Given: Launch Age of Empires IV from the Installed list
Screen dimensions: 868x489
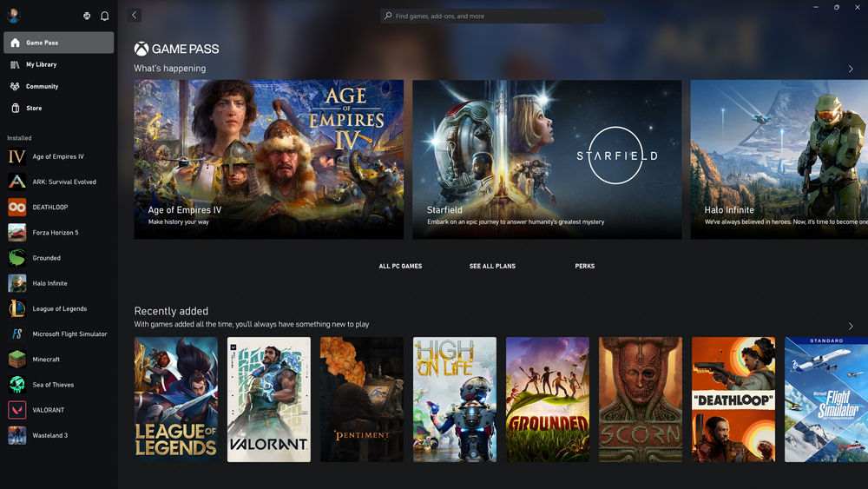Looking at the screenshot, I should (x=57, y=157).
